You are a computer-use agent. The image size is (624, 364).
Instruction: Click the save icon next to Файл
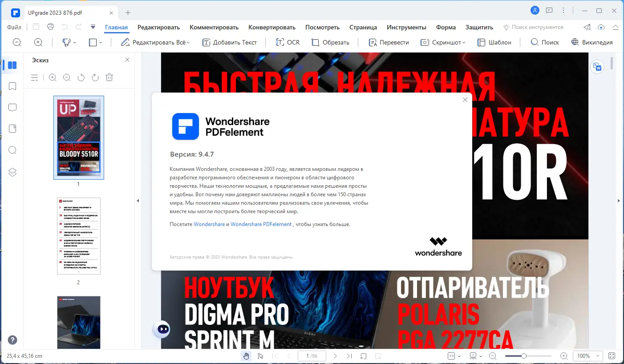coord(36,27)
